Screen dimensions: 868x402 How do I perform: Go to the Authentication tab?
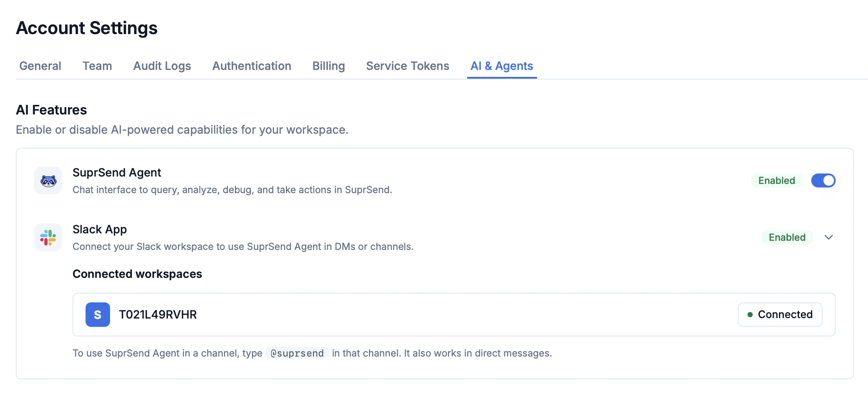pyautogui.click(x=251, y=66)
